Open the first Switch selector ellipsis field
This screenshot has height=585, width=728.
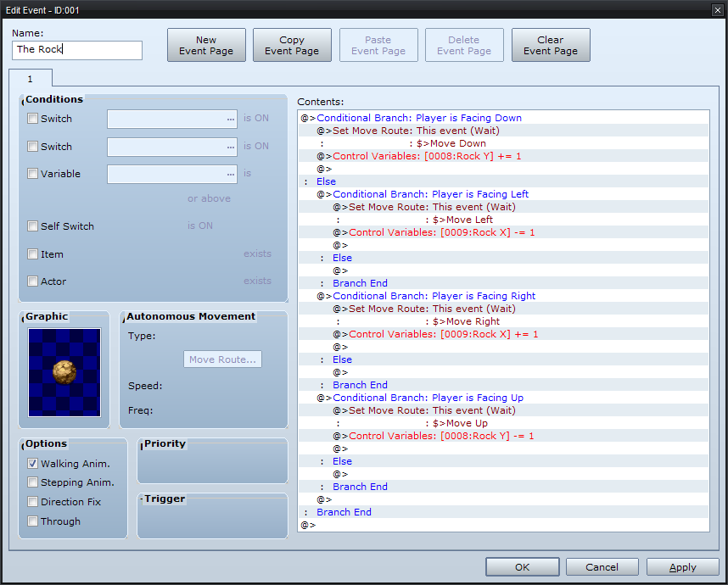pos(172,120)
